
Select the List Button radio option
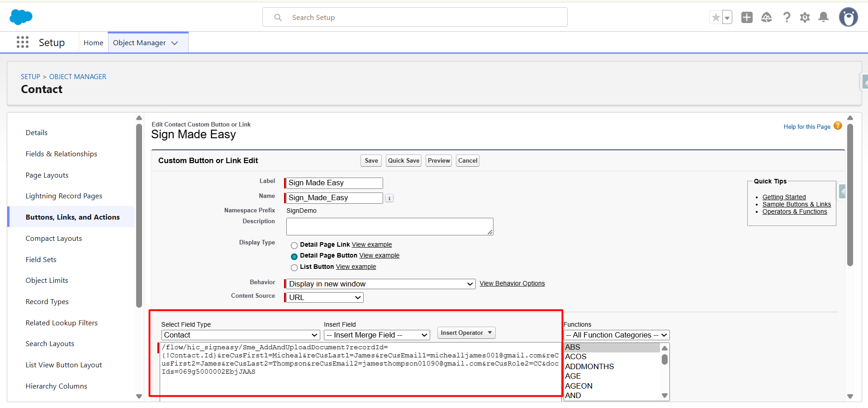point(294,267)
